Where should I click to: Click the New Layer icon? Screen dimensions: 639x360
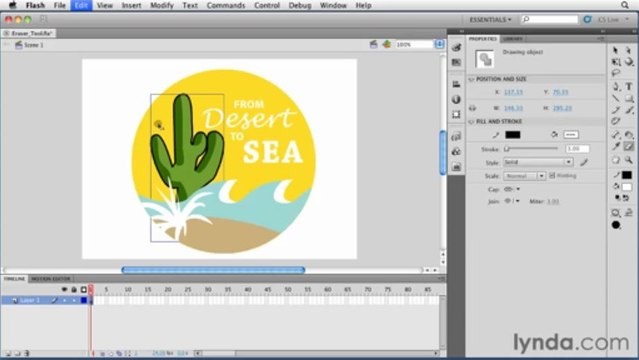tap(8, 353)
